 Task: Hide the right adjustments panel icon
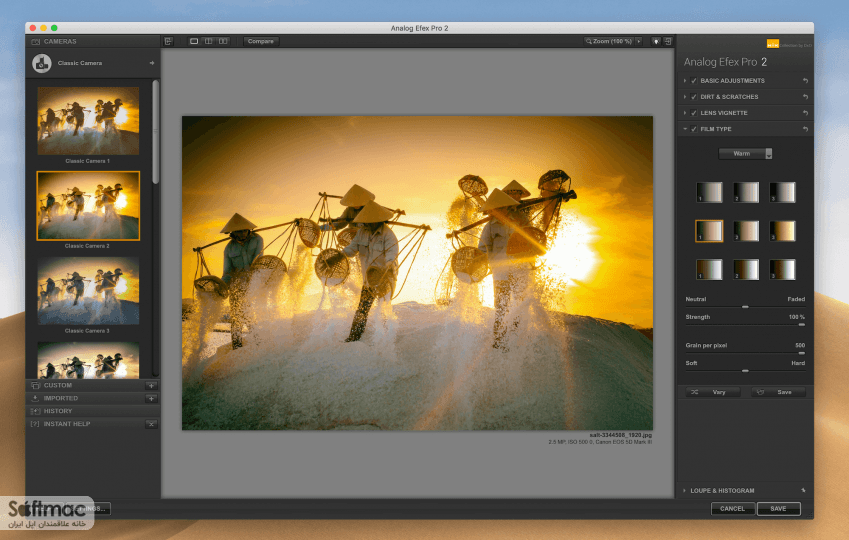click(668, 41)
